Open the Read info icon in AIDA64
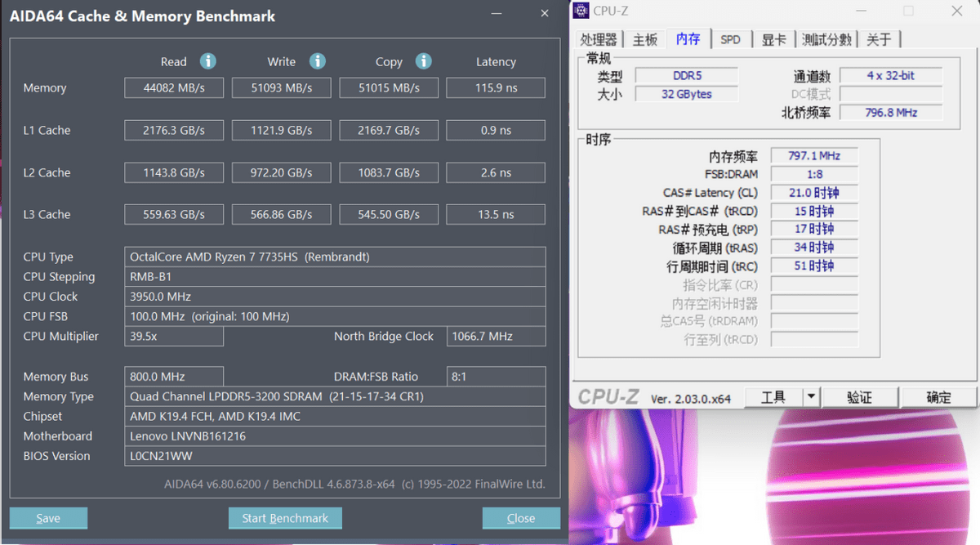Viewport: 980px width, 545px height. pyautogui.click(x=208, y=61)
